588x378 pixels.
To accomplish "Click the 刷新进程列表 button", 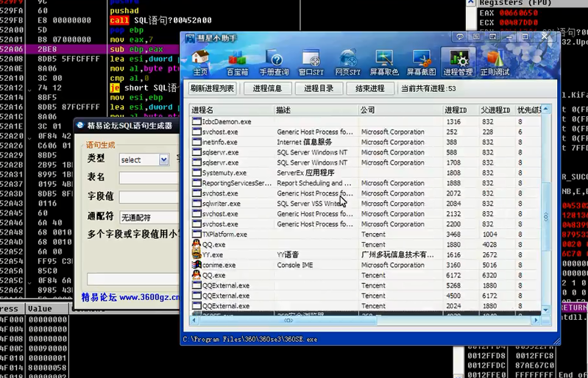I will [212, 88].
